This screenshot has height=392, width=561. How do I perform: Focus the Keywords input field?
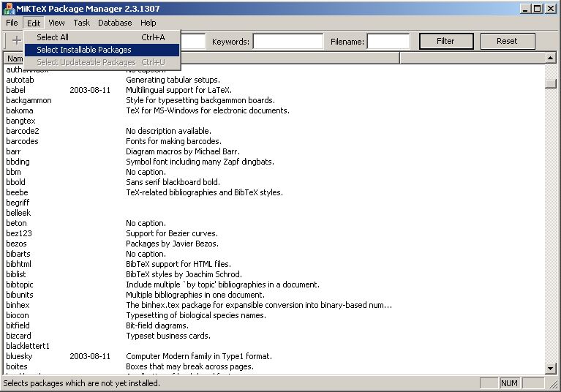click(x=288, y=41)
